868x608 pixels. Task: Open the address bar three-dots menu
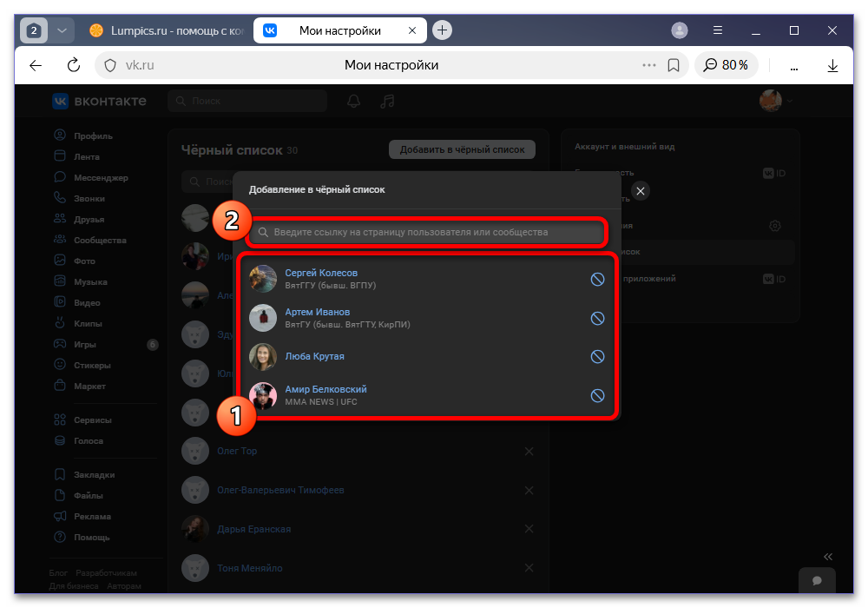[x=648, y=65]
